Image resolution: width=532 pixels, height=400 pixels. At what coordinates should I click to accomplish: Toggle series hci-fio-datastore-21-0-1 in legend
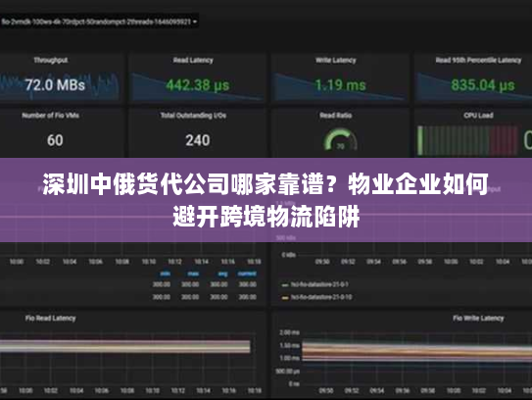click(319, 284)
